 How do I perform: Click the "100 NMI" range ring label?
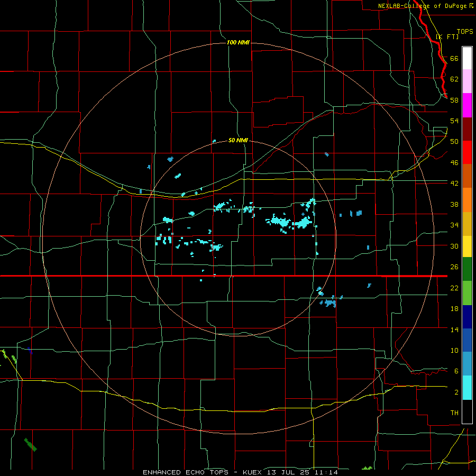tap(238, 42)
